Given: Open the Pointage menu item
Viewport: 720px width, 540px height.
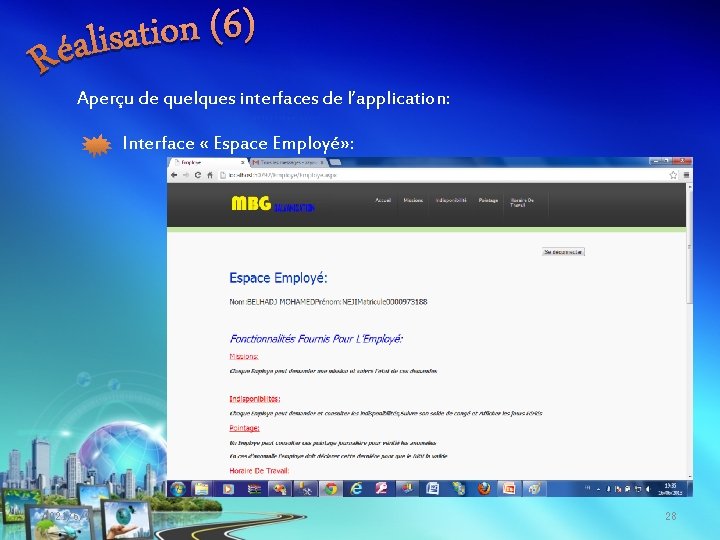Looking at the screenshot, I should coord(488,200).
